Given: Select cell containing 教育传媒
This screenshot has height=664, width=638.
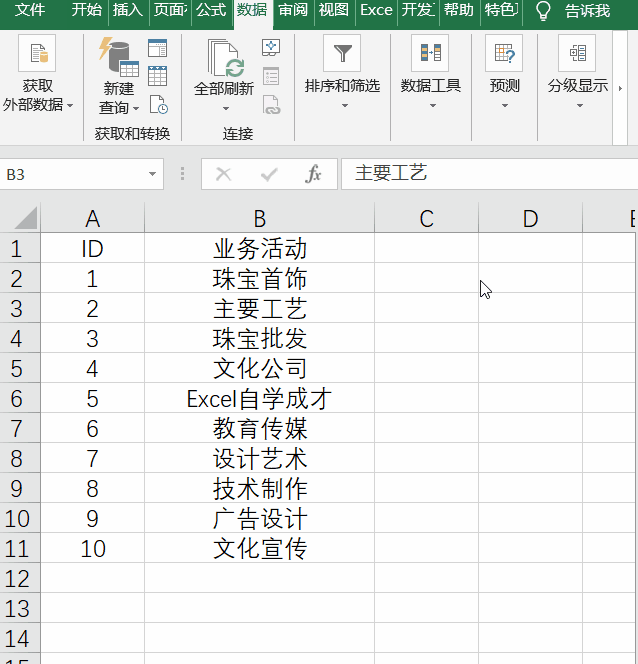Looking at the screenshot, I should pos(260,428).
